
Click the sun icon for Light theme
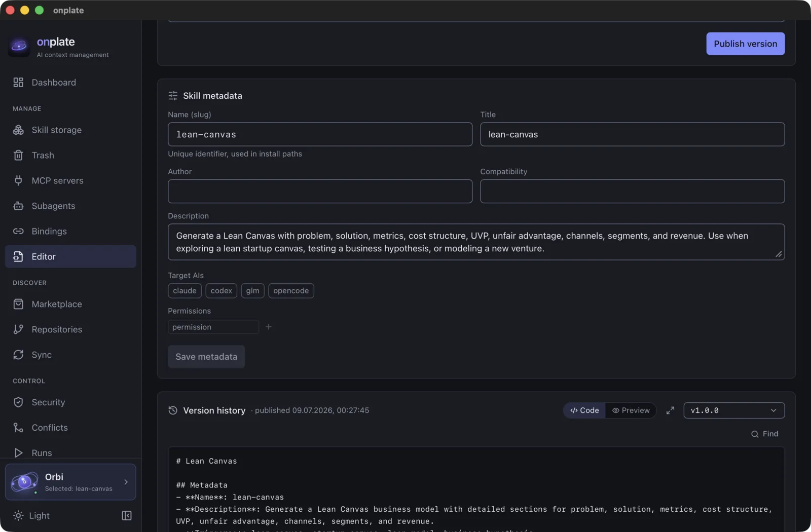point(18,515)
